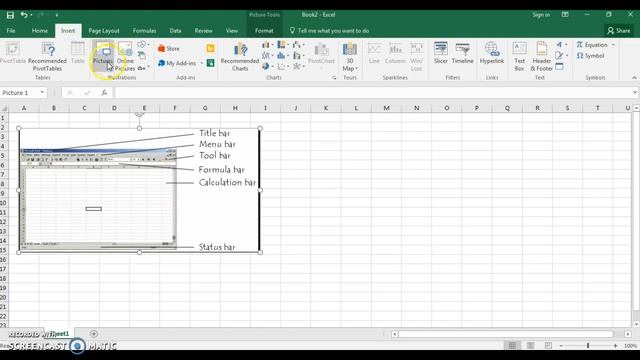Insert a Text Box

[519, 57]
